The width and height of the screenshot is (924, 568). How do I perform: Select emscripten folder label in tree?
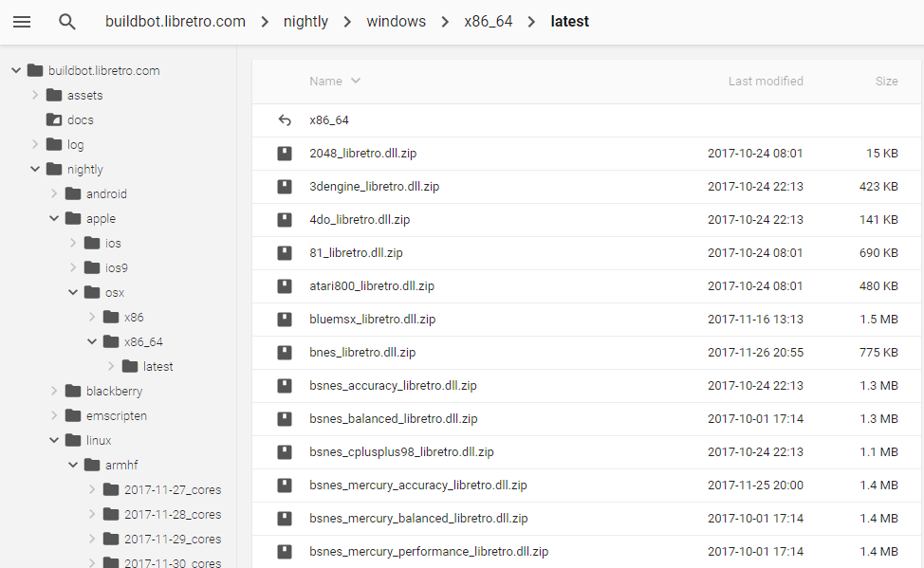click(117, 415)
